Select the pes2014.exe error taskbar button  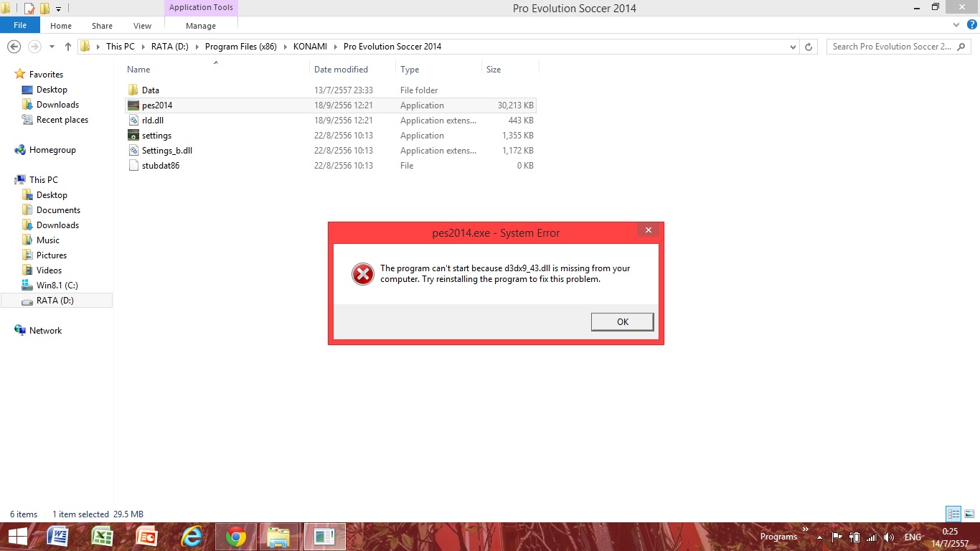(324, 537)
